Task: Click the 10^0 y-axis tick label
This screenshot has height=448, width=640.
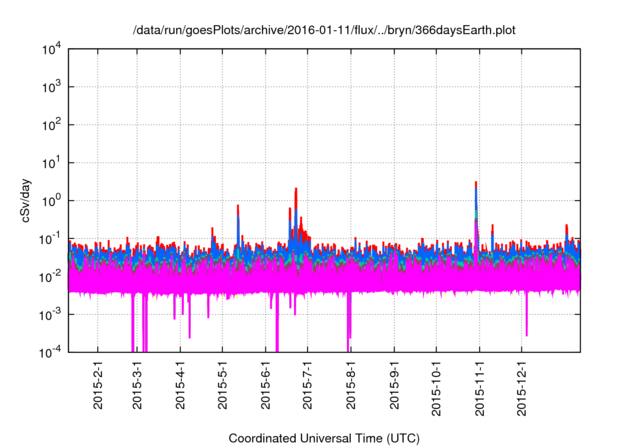Action: 51,200
